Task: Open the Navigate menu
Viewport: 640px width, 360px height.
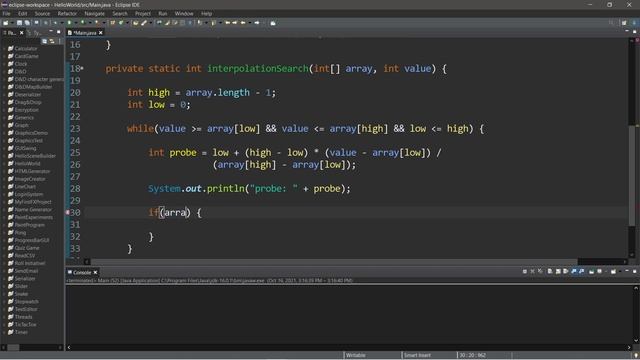Action: pyautogui.click(x=94, y=13)
